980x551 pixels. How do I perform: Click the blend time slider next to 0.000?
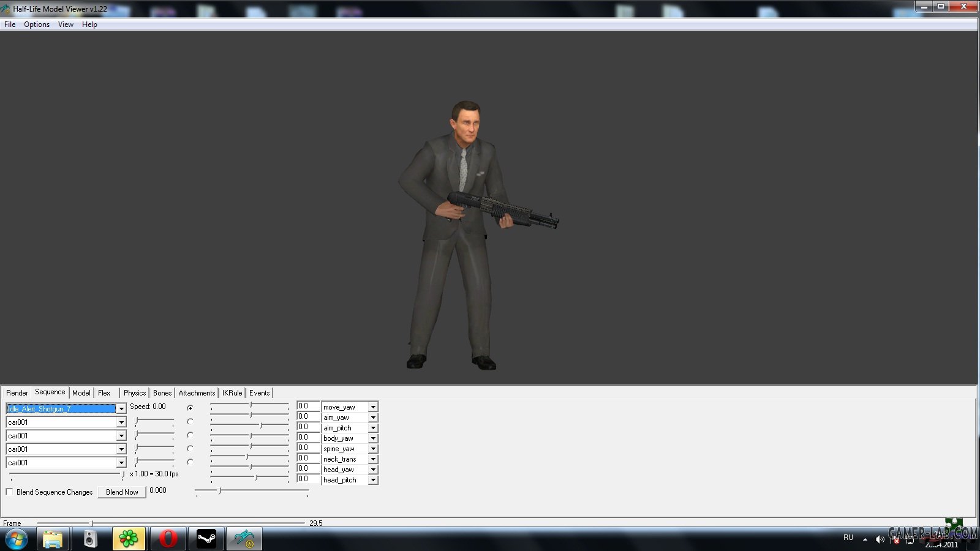coord(252,491)
